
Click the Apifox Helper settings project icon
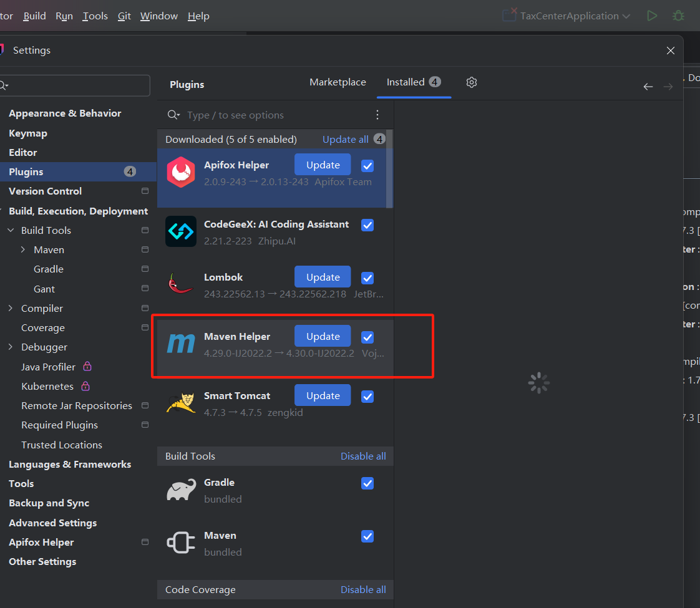145,542
